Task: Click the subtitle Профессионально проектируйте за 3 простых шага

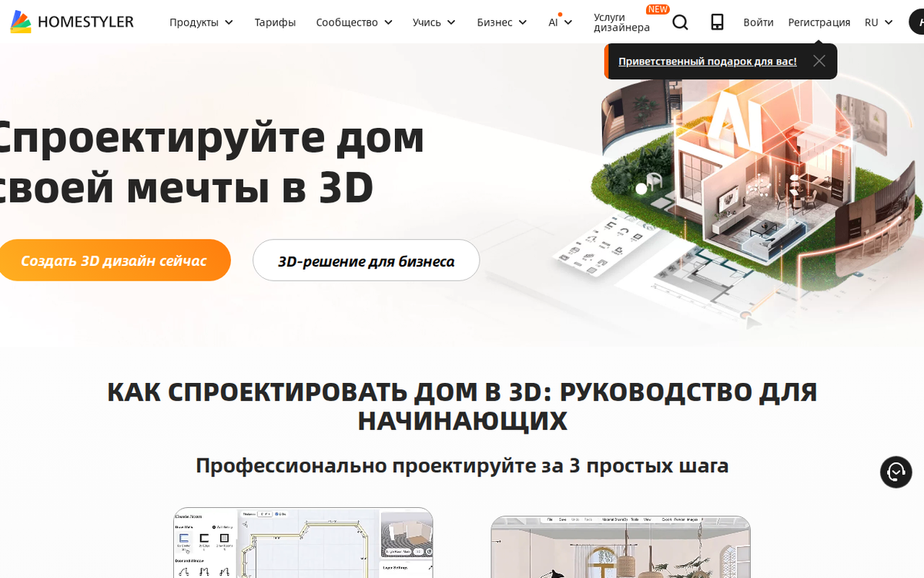Action: [x=462, y=465]
